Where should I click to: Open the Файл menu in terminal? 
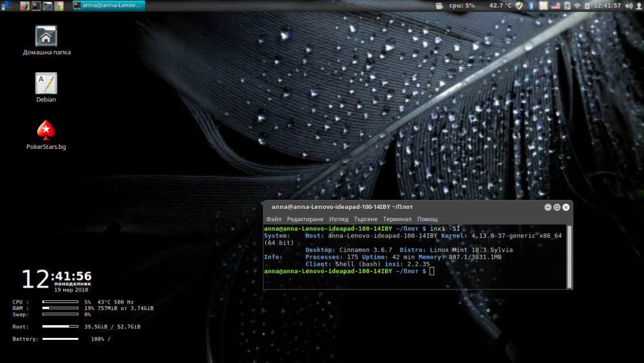[274, 219]
